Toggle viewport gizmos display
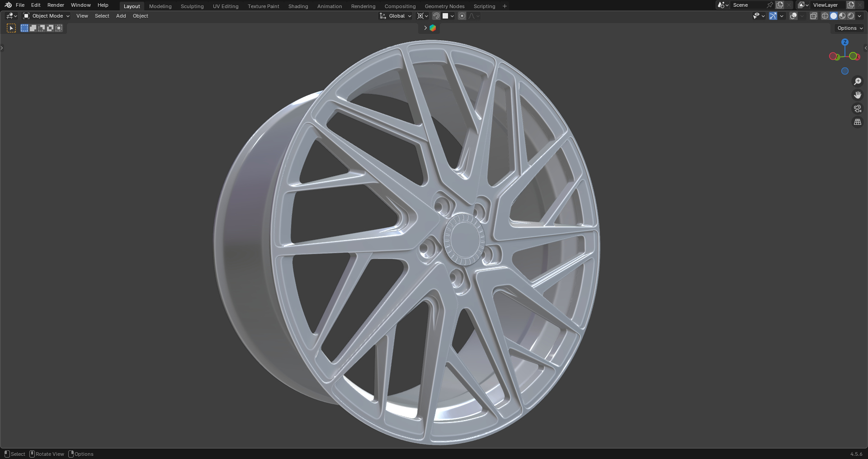Screen dimensions: 868x459 click(773, 16)
